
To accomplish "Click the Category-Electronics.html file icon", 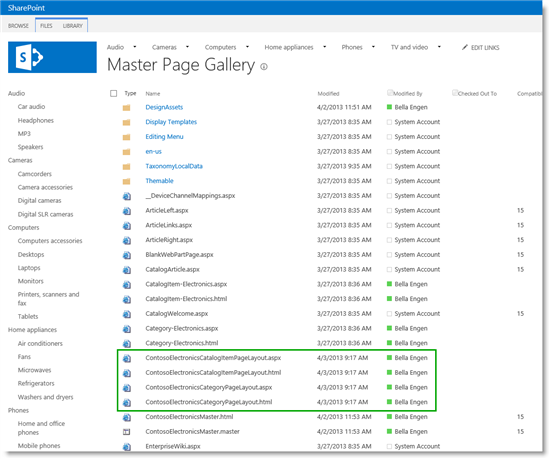I will [127, 344].
